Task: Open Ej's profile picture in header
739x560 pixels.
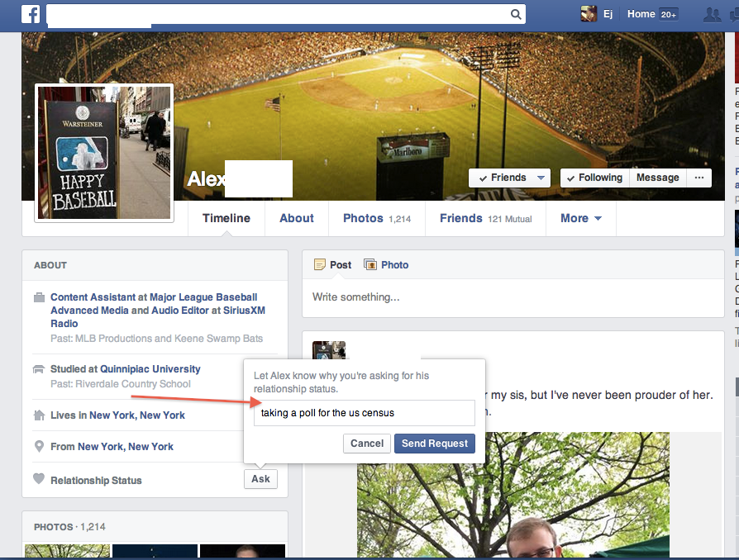Action: (x=589, y=14)
